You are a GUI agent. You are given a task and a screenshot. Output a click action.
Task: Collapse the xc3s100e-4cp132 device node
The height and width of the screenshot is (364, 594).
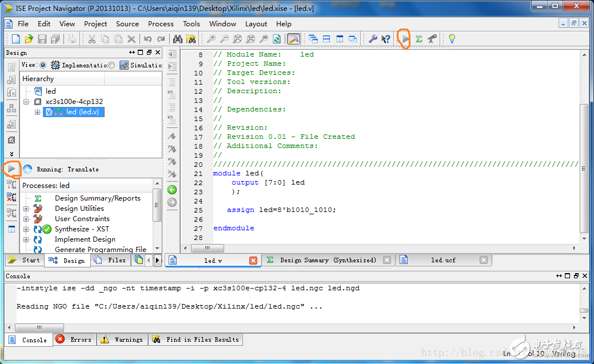click(x=26, y=101)
